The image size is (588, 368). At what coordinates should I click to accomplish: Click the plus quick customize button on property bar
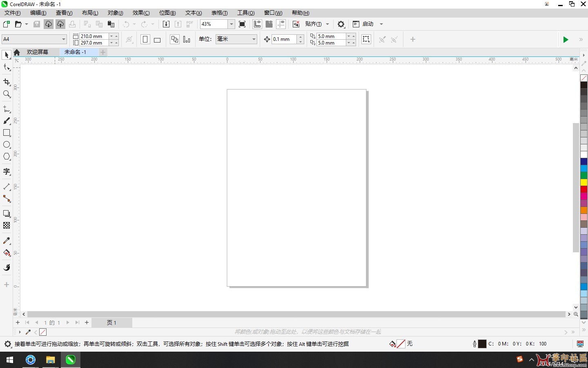[x=413, y=39]
